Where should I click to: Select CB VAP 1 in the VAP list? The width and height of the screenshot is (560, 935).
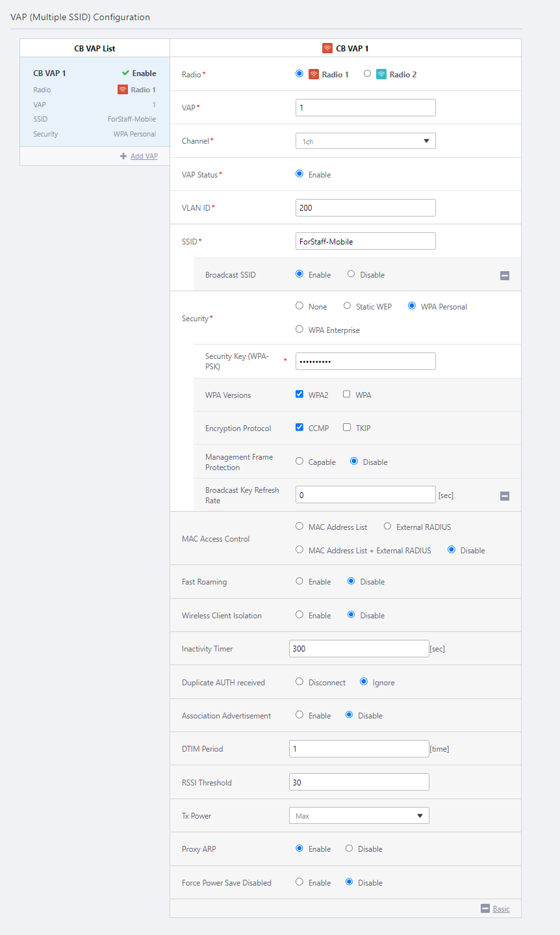click(x=49, y=73)
